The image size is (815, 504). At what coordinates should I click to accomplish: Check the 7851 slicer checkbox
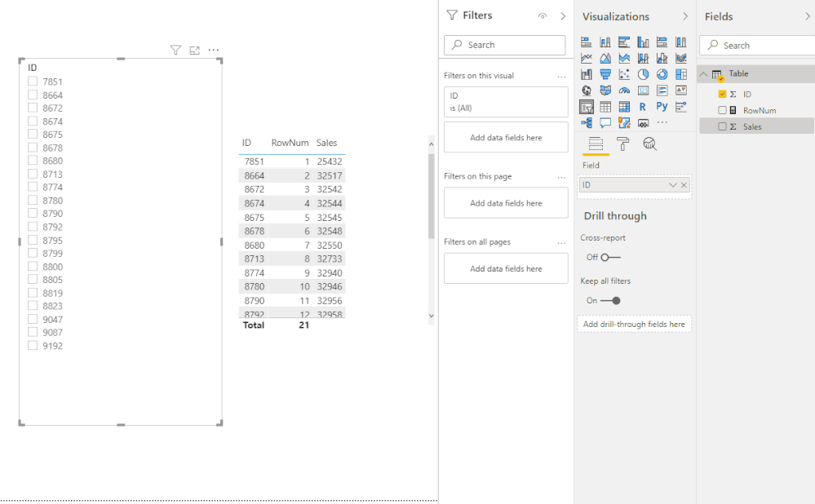click(x=33, y=81)
